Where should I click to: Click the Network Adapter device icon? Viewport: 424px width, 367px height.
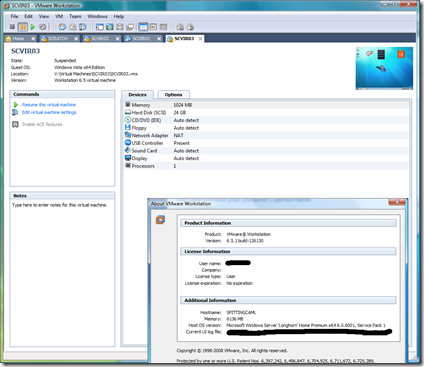tap(128, 135)
